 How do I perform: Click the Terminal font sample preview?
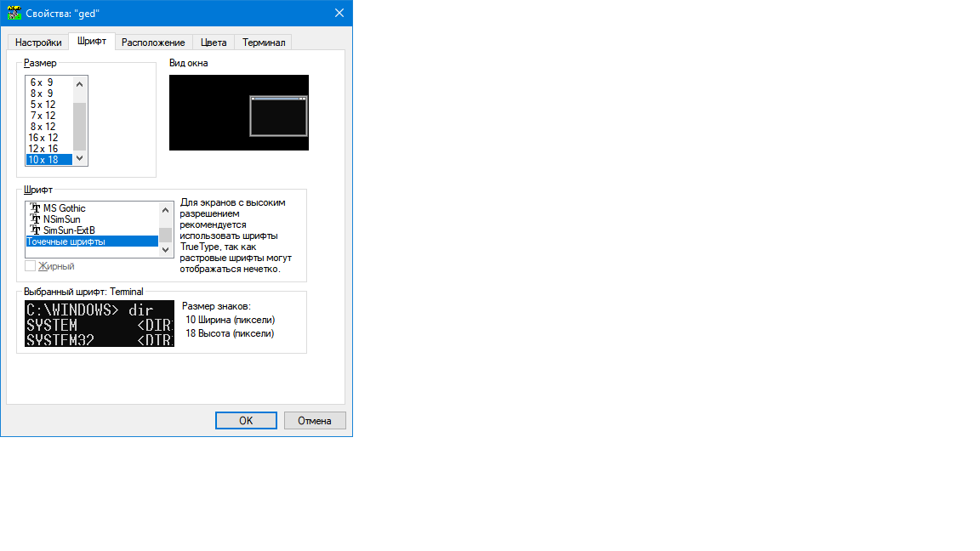point(100,324)
